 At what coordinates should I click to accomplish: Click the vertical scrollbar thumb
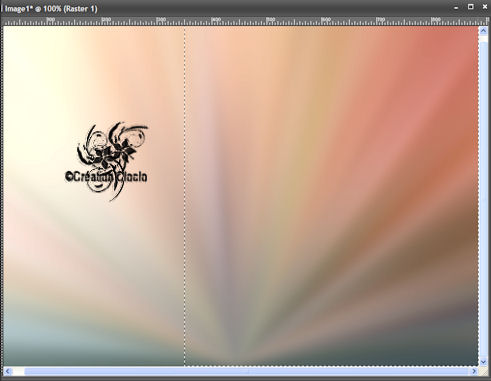[483, 199]
